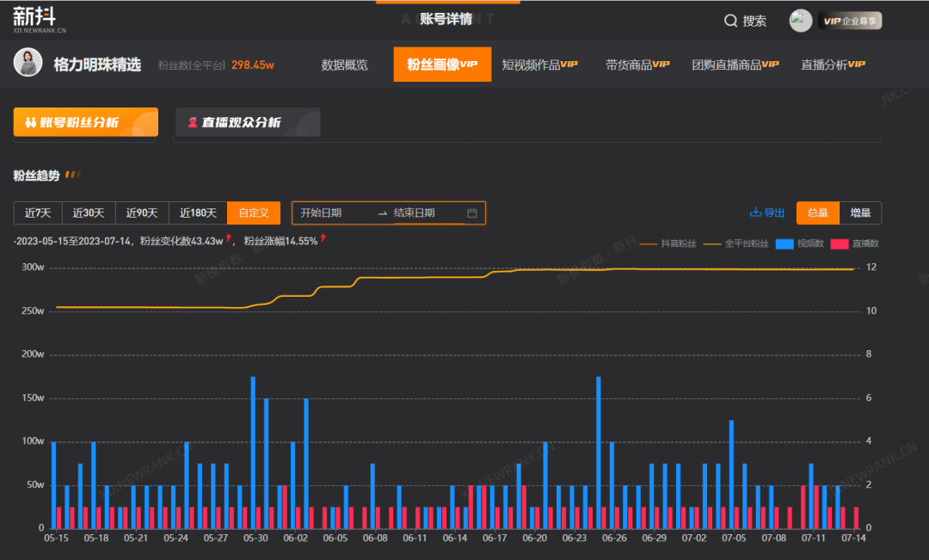Open the user avatar at top right

coord(800,21)
